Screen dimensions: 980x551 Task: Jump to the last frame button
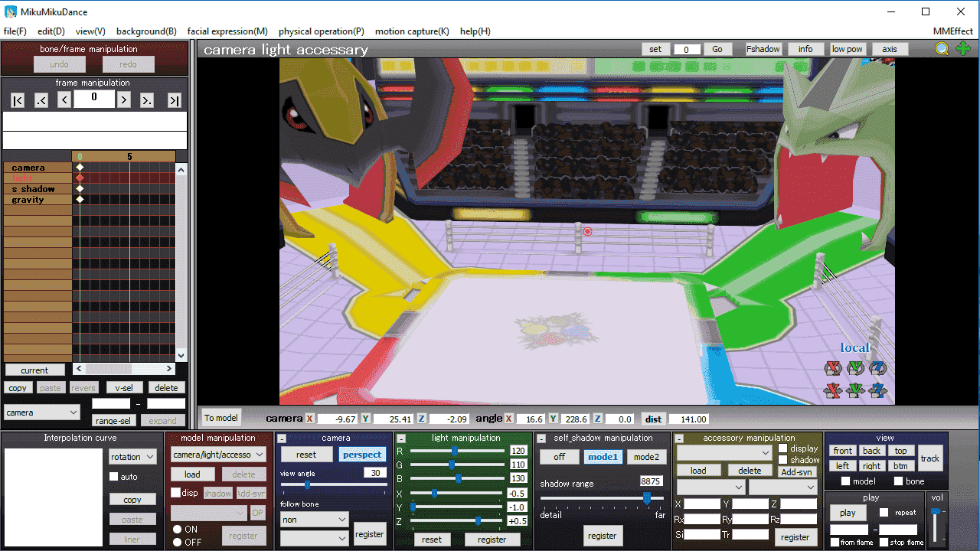175,100
